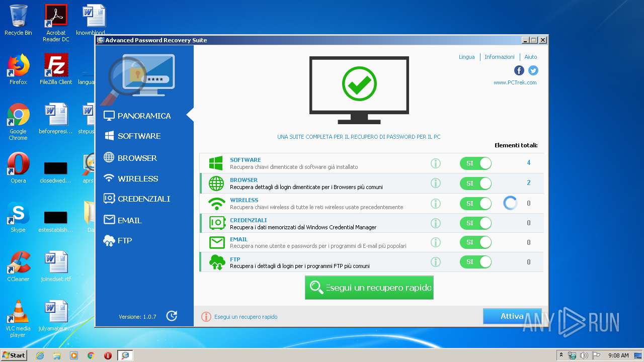Click the BROWSER row title text
This screenshot has height=362, width=644.
[x=244, y=180]
